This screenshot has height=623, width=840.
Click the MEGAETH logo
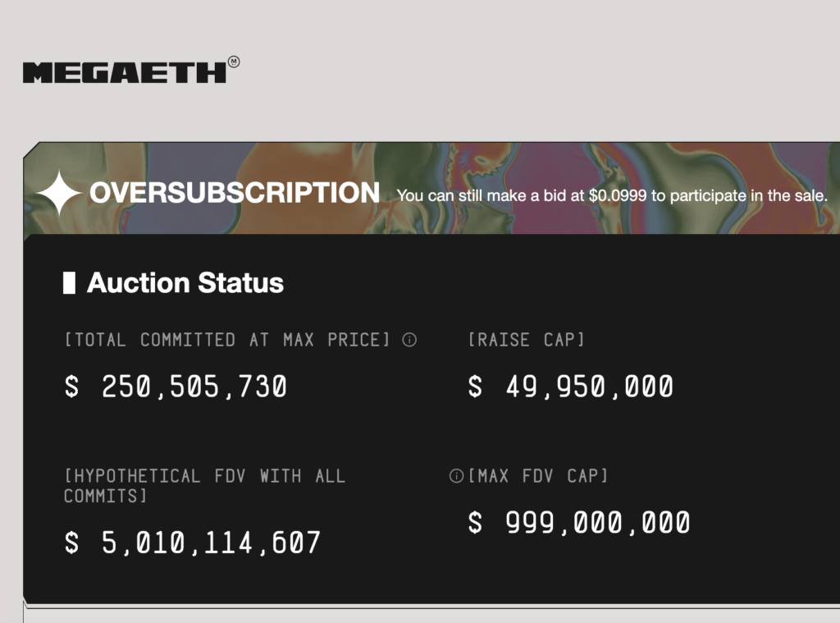coord(124,72)
